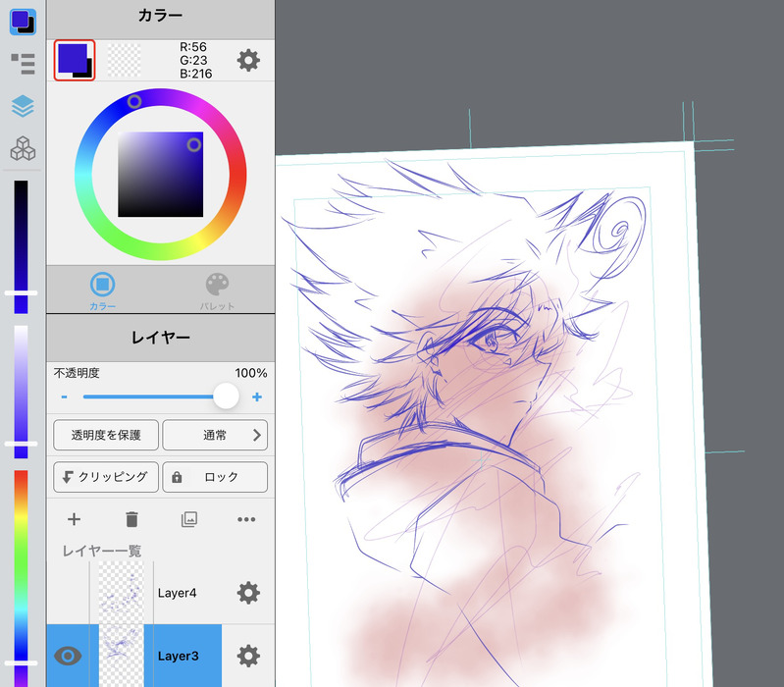
Task: Delete layer using trash icon
Action: pos(131,519)
